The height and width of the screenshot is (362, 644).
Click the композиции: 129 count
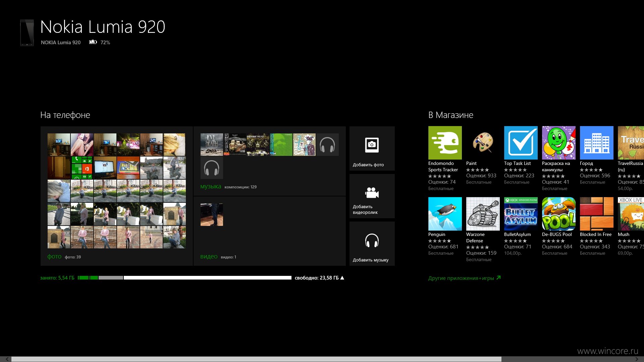click(240, 187)
